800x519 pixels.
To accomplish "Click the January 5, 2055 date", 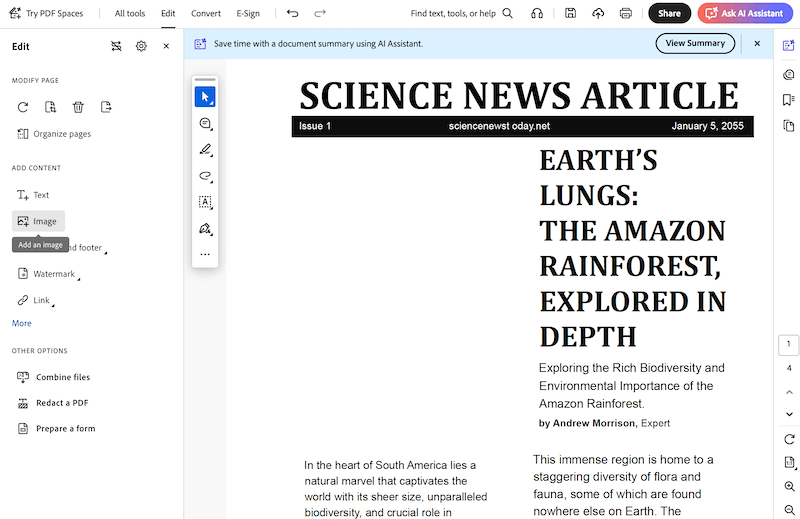I will pos(707,126).
